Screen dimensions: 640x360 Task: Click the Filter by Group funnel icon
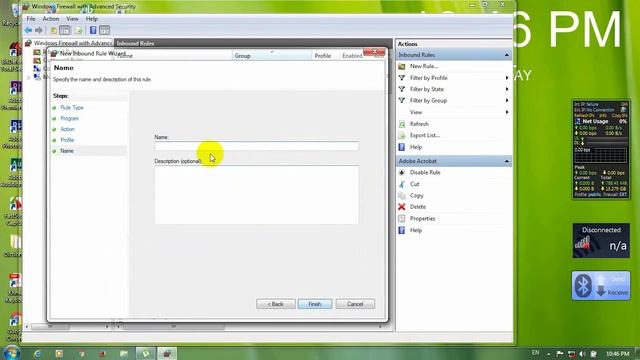click(x=402, y=100)
